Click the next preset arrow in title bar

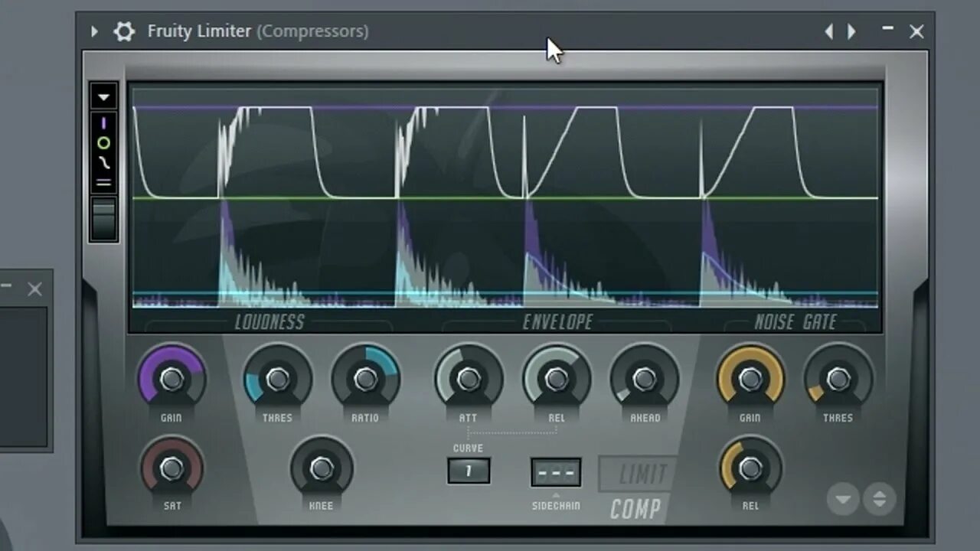click(x=851, y=31)
